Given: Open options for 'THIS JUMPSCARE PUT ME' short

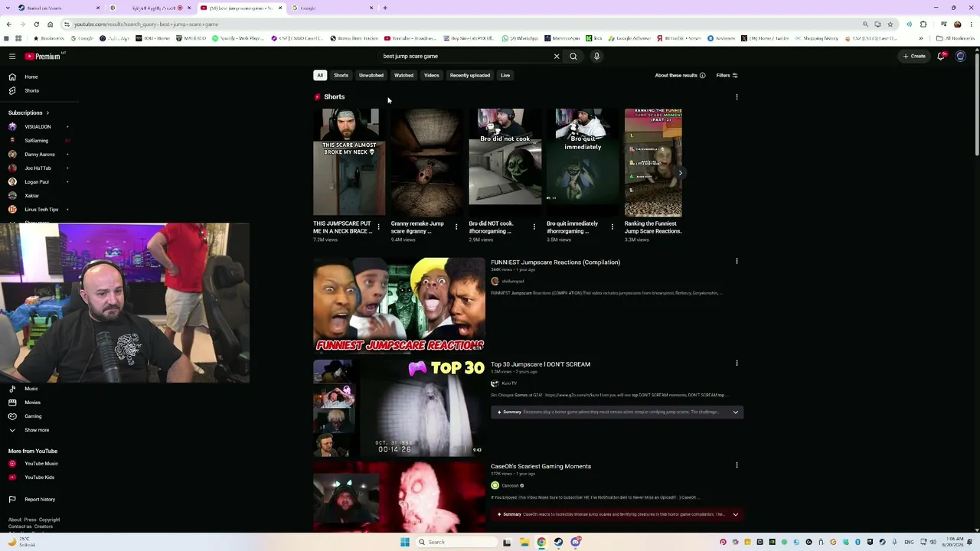Looking at the screenshot, I should [x=378, y=227].
